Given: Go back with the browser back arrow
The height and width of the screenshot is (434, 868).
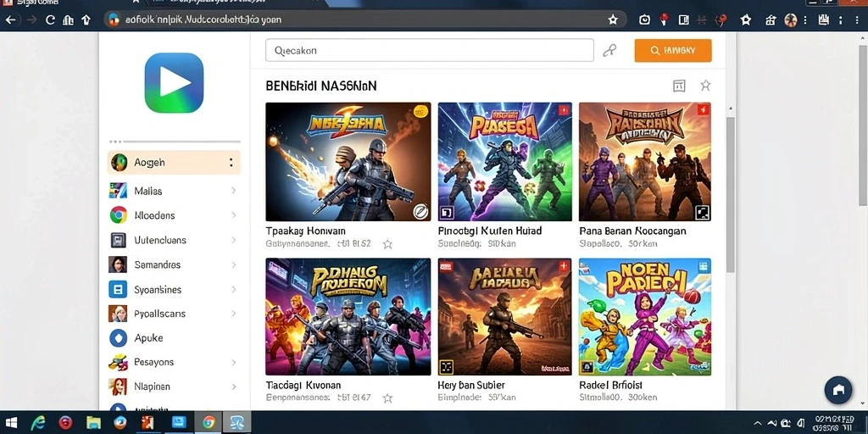Looking at the screenshot, I should [x=10, y=20].
